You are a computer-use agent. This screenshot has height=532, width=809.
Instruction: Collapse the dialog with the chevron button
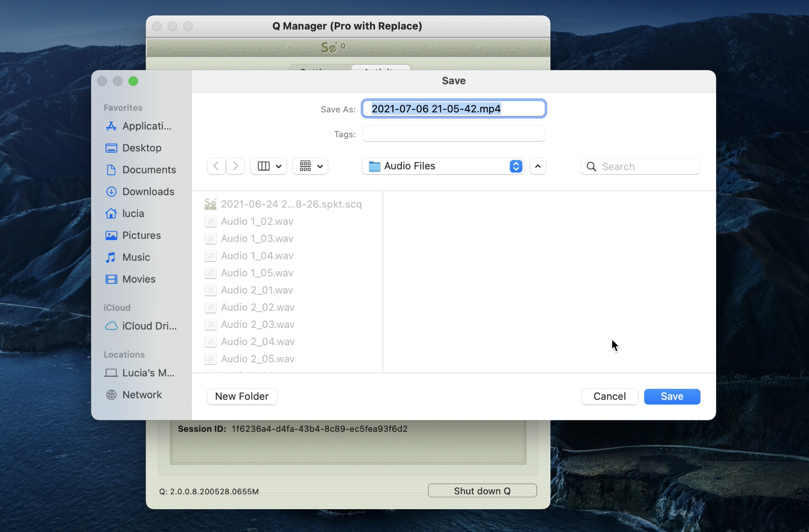(x=538, y=166)
